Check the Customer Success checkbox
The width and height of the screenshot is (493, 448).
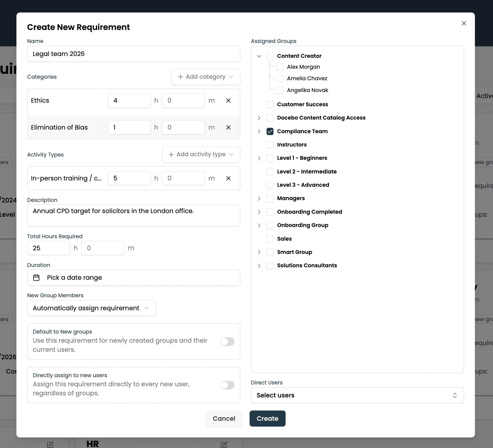tap(270, 104)
